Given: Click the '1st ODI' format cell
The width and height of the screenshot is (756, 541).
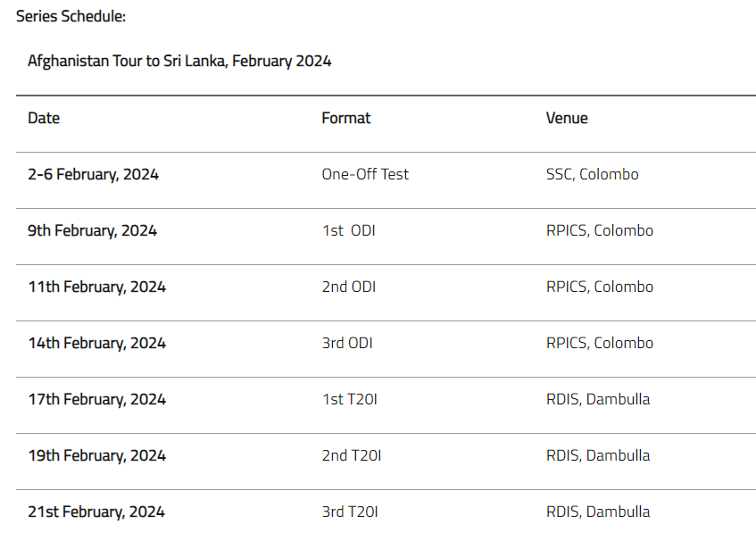Looking at the screenshot, I should [x=348, y=230].
